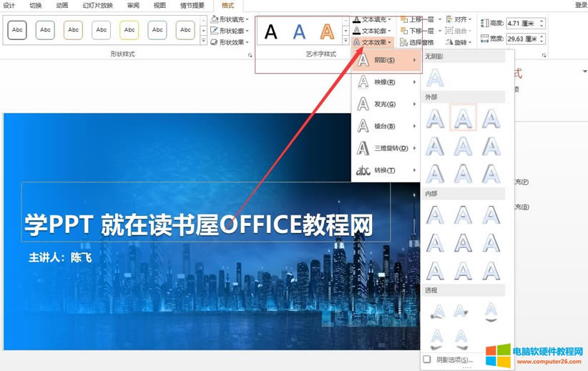Click the subtitle 主讲人：陈飞
Viewport: 588px width, 371px height.
click(x=60, y=257)
